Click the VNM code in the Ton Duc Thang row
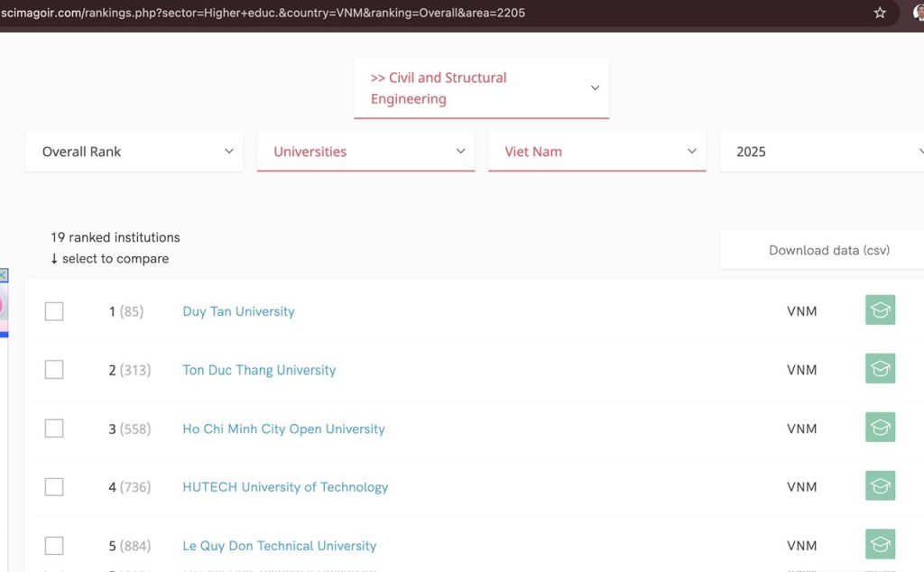 point(802,370)
